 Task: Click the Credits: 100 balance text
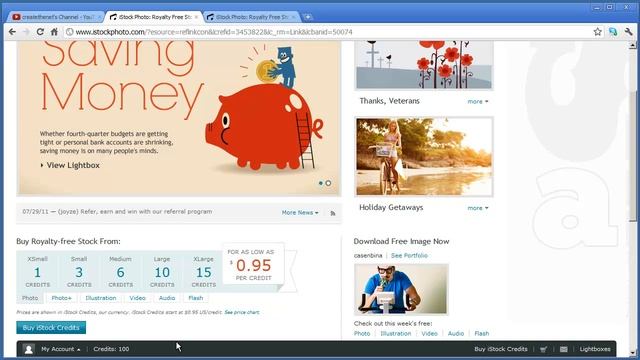(111, 349)
